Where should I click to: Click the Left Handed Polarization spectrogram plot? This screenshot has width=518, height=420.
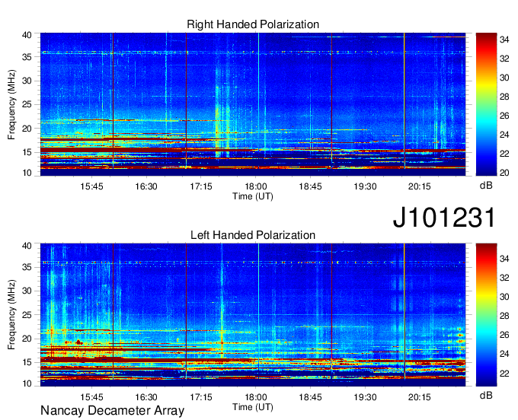pyautogui.click(x=253, y=315)
